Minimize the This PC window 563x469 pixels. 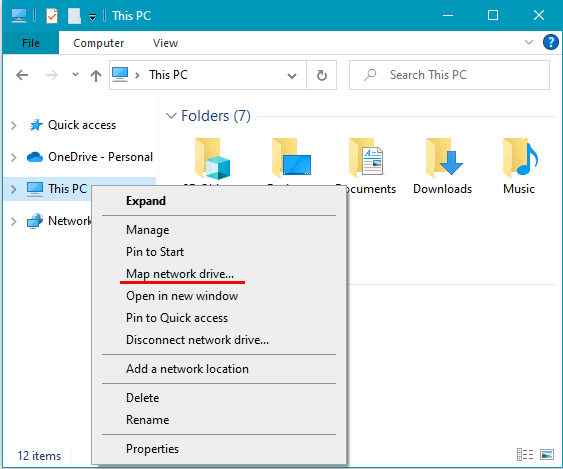click(448, 15)
